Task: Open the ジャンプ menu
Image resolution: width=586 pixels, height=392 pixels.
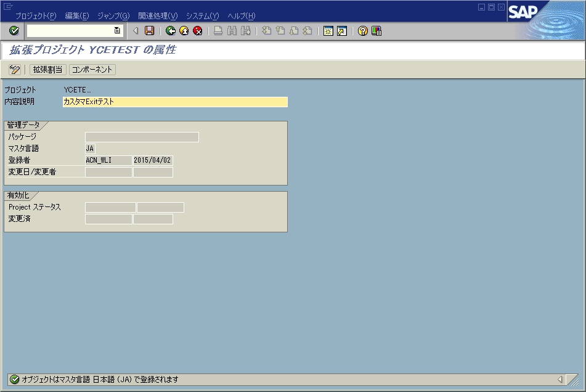Action: click(x=112, y=15)
